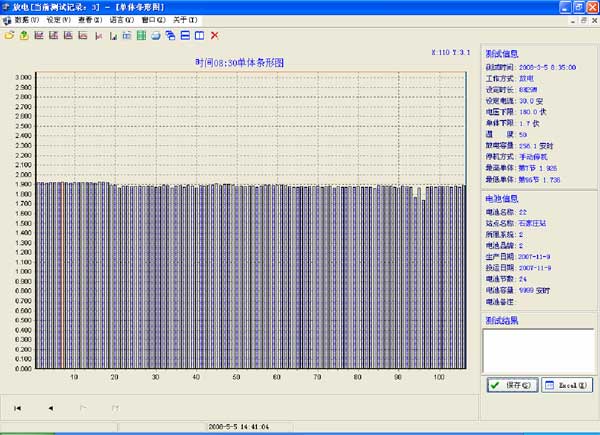Select the fourth curve chart toolbar icon
Viewport: 600px width, 435px height.
[83, 36]
